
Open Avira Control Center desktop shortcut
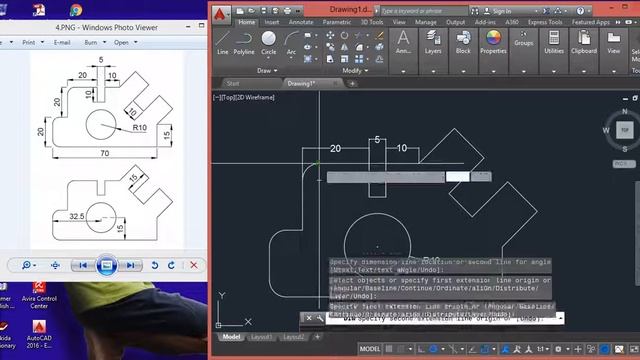pyautogui.click(x=39, y=295)
